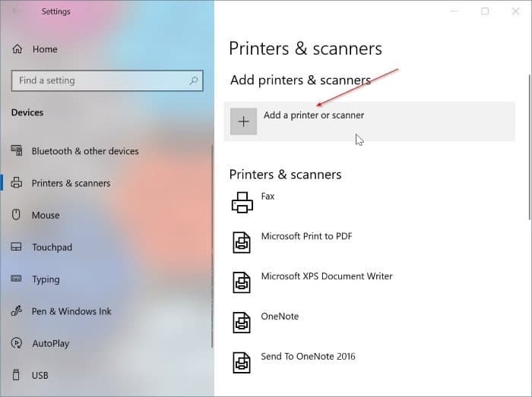Click the back arrow in title bar
This screenshot has height=397, width=532.
(x=15, y=11)
